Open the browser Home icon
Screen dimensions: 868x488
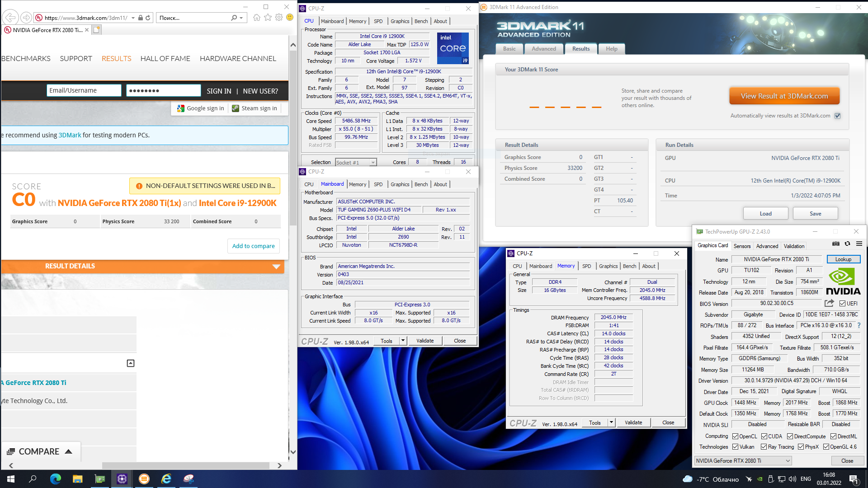point(257,18)
